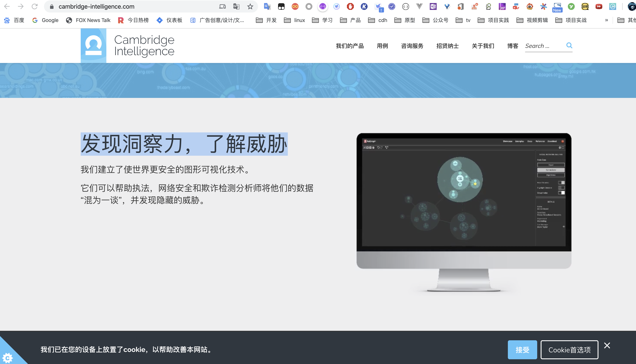Expand the hidden bookmarks overflow chevron
636x364 pixels.
(x=606, y=20)
